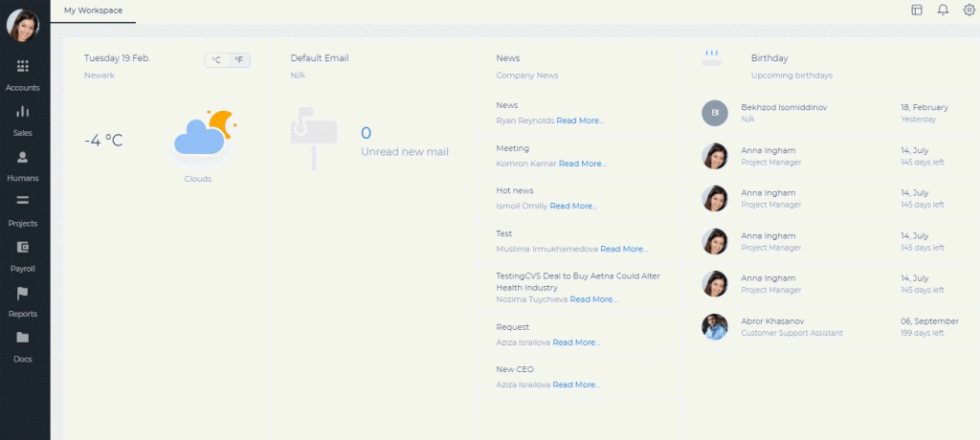Click the Company News subtitle
Viewport: 980px width, 440px height.
point(527,76)
